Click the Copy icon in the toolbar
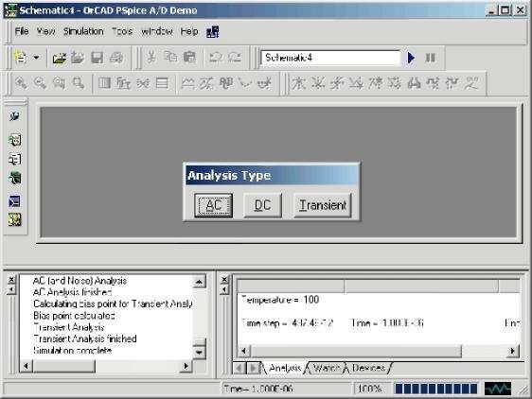The height and width of the screenshot is (399, 532). pos(170,57)
